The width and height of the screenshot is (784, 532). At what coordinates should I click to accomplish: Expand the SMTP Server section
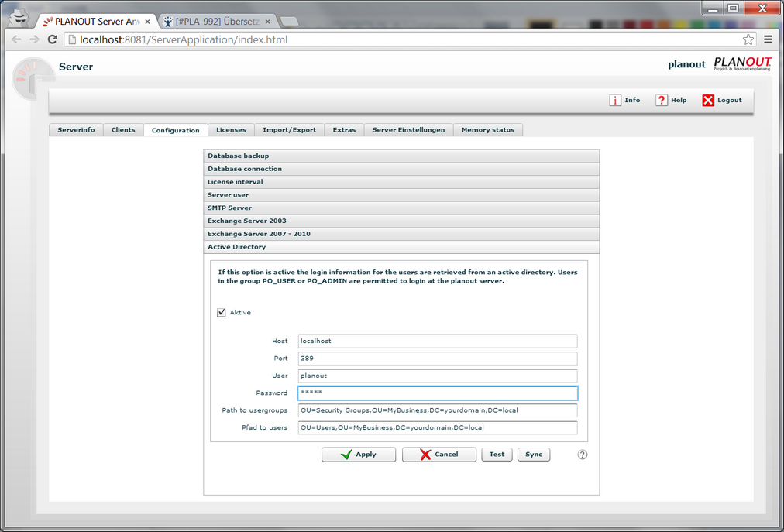pyautogui.click(x=401, y=208)
